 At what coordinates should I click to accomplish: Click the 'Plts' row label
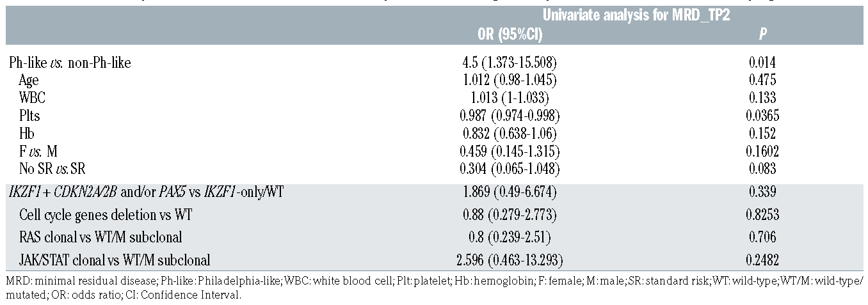31,116
